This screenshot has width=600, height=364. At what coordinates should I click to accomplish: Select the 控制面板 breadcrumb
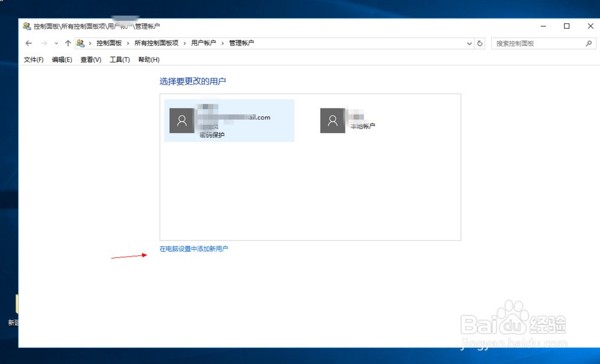click(x=109, y=43)
